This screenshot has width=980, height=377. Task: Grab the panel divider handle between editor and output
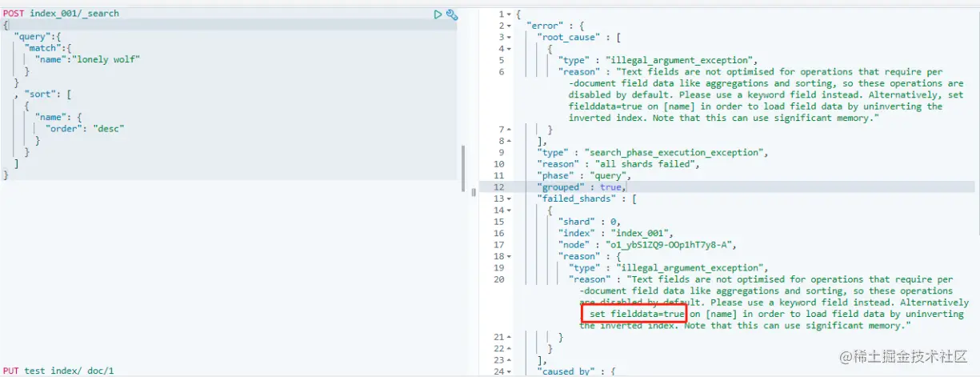[x=473, y=192]
